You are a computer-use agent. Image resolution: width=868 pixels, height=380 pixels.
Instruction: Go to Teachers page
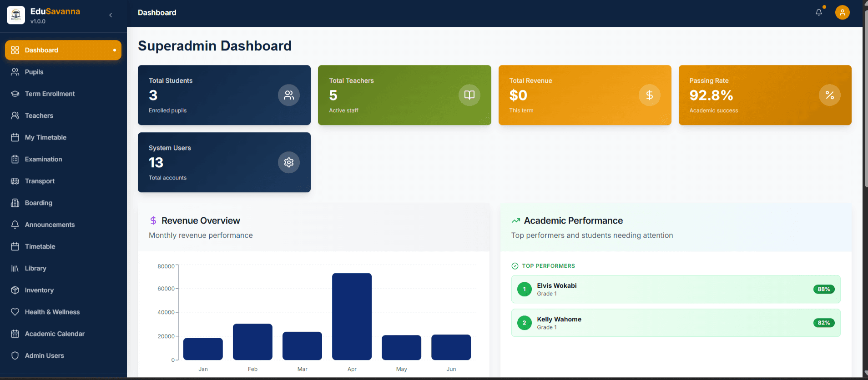pos(63,115)
